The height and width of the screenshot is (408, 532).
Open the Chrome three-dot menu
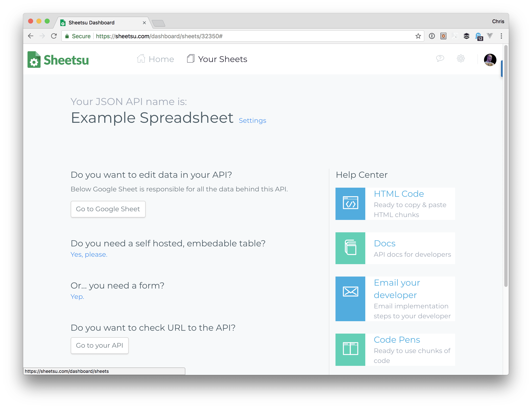point(501,36)
